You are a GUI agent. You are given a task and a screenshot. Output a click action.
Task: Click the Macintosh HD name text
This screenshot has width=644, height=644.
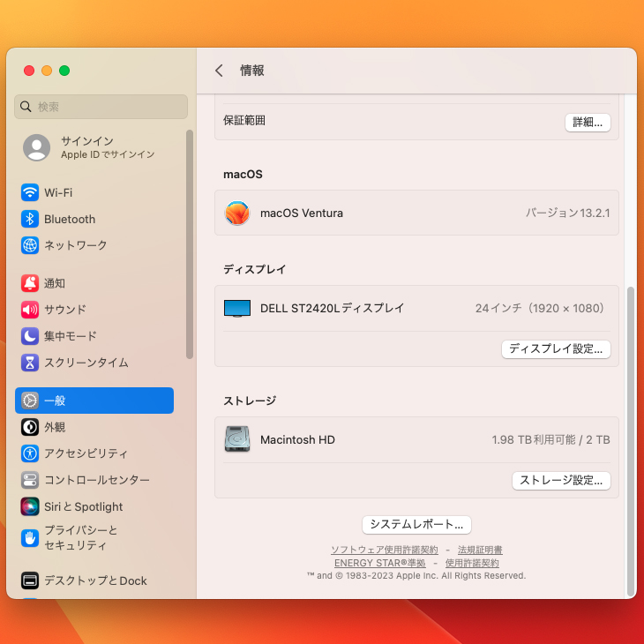(297, 439)
